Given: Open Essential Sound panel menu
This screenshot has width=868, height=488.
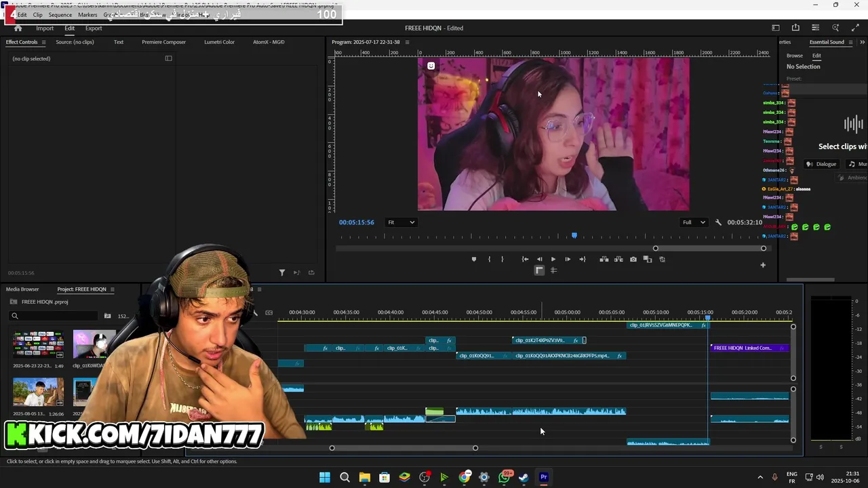Looking at the screenshot, I should pos(851,42).
